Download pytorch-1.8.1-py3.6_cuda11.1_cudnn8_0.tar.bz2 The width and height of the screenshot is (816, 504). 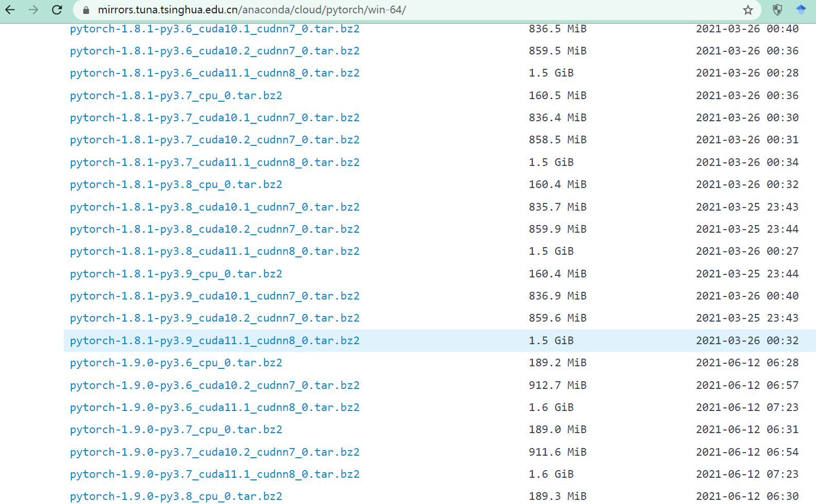tap(215, 73)
